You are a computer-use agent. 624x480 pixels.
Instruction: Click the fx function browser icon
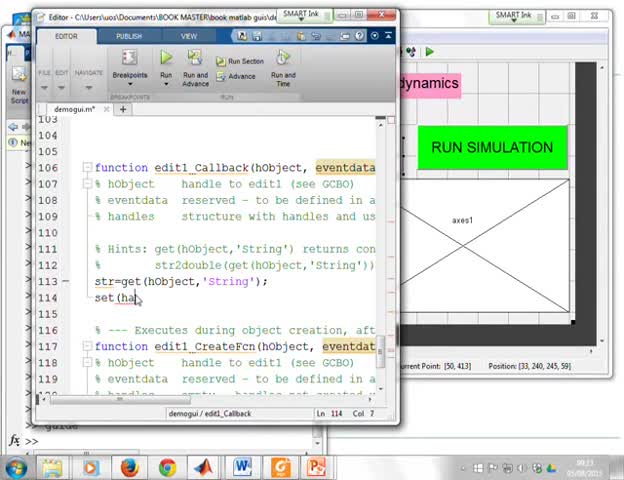pyautogui.click(x=15, y=441)
